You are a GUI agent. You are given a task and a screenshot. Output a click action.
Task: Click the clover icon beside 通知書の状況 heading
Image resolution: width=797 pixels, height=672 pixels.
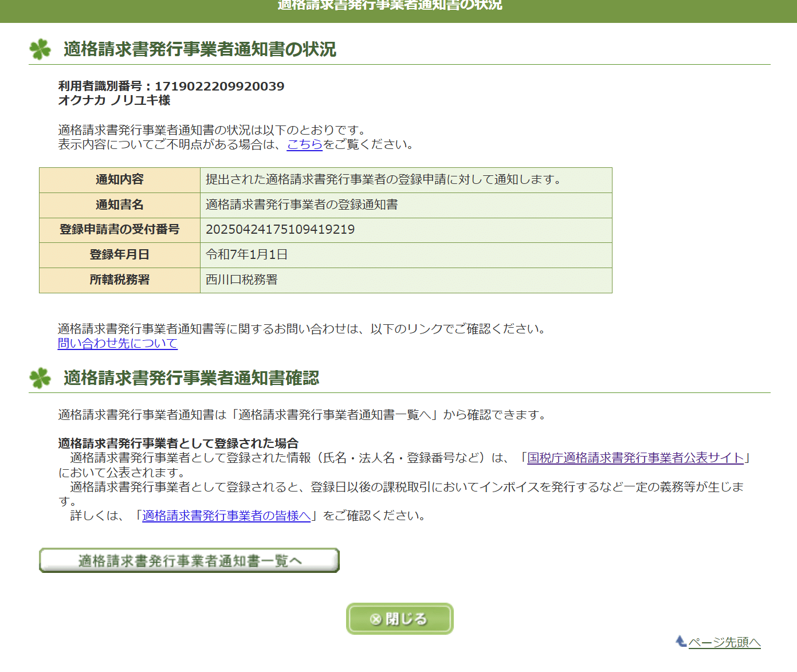point(40,49)
